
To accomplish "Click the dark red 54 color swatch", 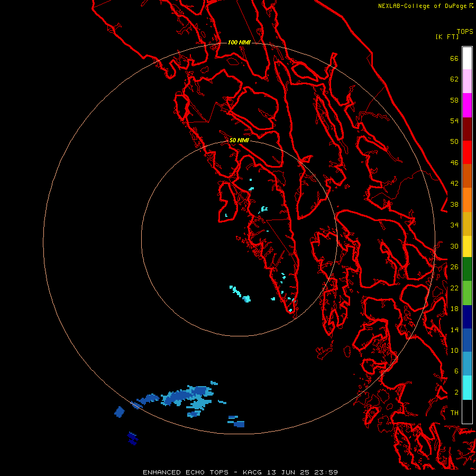I will pyautogui.click(x=467, y=129).
